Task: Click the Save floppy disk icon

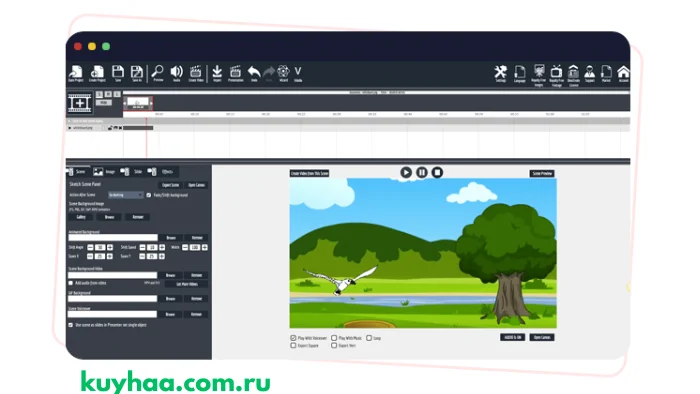Action: pos(118,74)
